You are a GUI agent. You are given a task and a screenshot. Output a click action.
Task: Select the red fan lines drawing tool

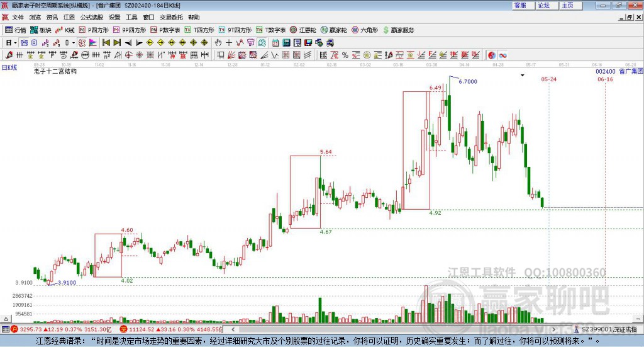click(231, 55)
